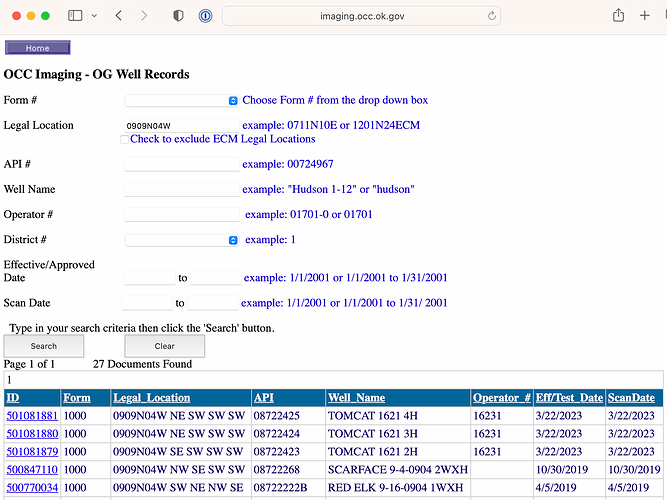667x500 pixels.
Task: Select the API value 08722222B
Action: coord(280,487)
